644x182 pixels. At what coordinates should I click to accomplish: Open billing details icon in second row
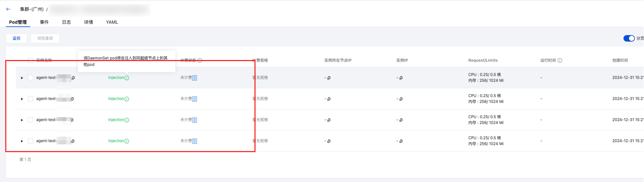tap(195, 99)
